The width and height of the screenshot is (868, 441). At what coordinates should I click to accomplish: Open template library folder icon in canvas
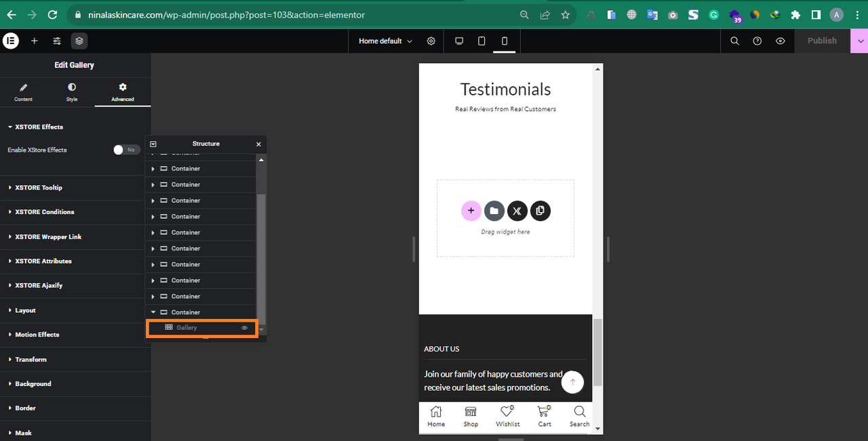(494, 211)
